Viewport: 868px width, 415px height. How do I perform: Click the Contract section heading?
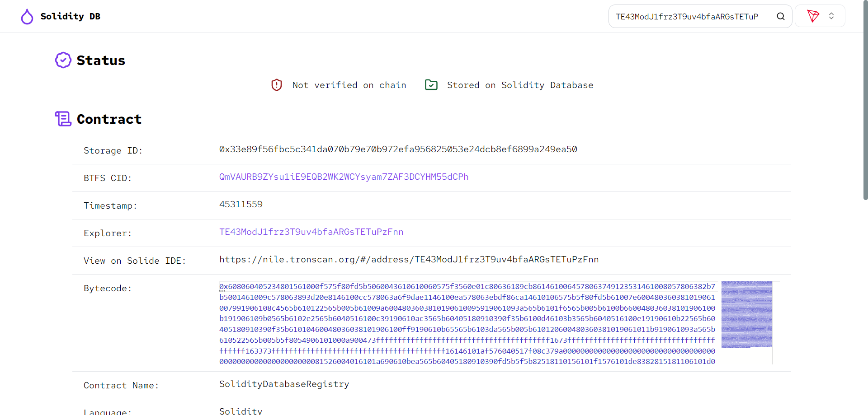[x=109, y=119]
